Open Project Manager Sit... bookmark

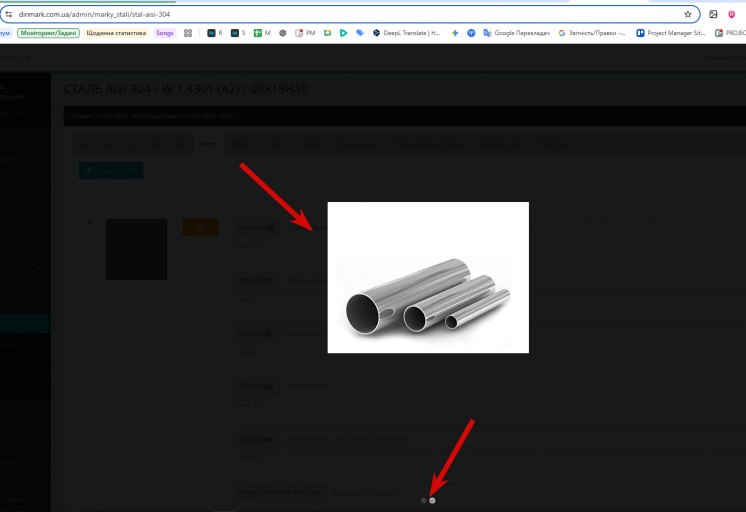click(671, 33)
